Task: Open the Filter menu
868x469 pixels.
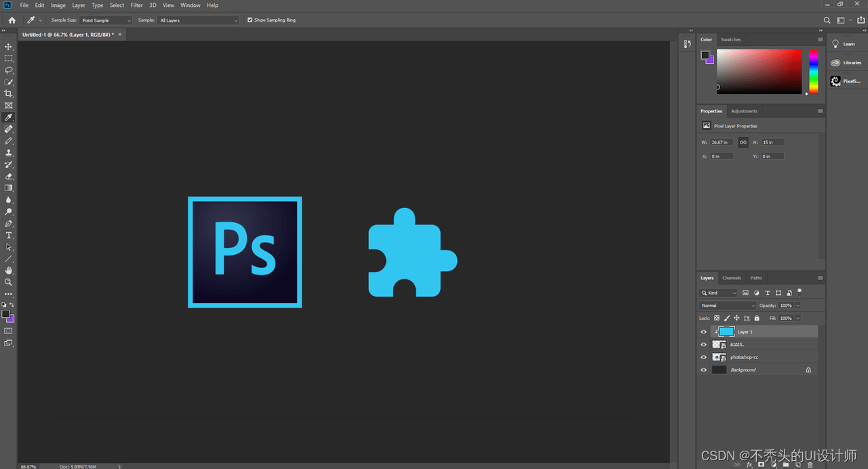Action: (x=136, y=5)
